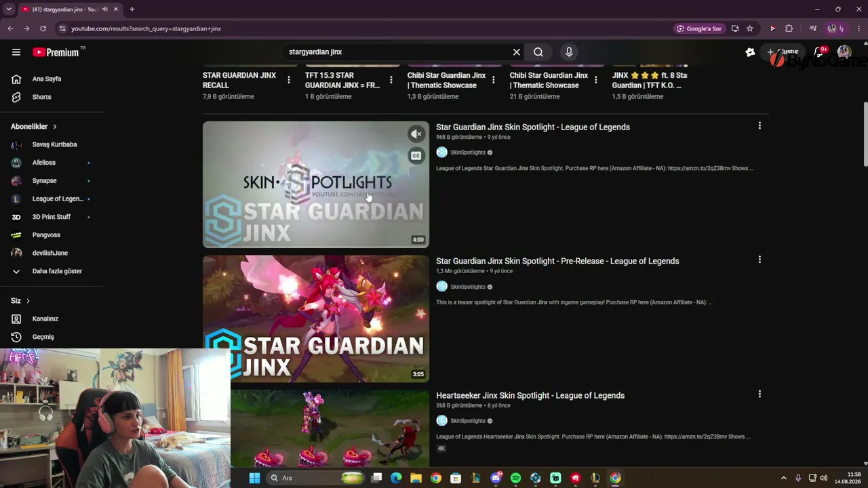Play the Pre-Release Star Guardian Jinx thumbnail
The image size is (868, 488).
316,319
